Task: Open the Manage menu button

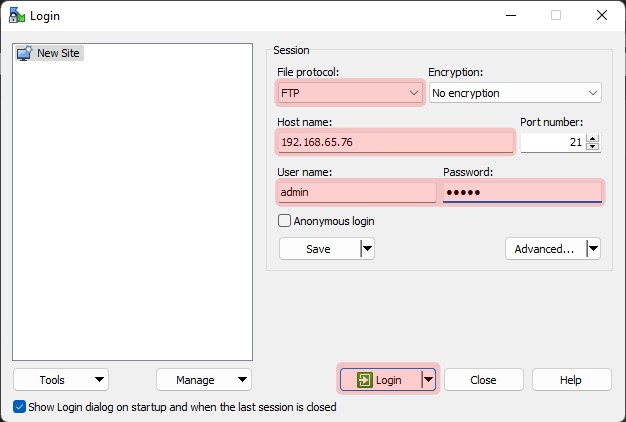Action: (203, 380)
